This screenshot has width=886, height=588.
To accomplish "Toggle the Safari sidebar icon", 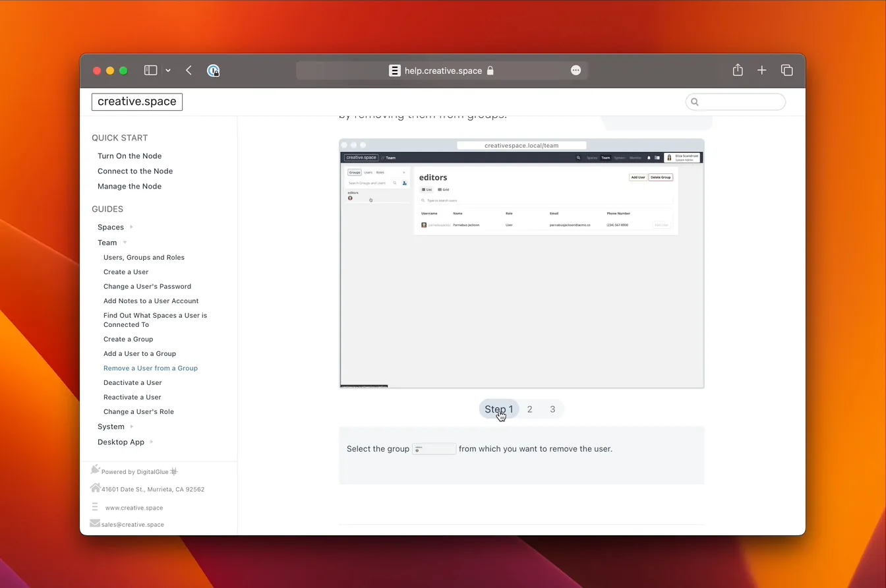I will coord(150,71).
